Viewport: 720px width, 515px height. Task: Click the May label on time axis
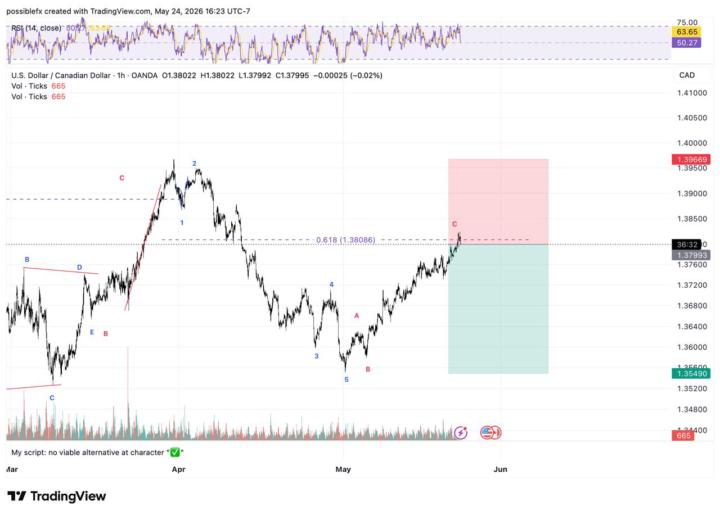343,469
